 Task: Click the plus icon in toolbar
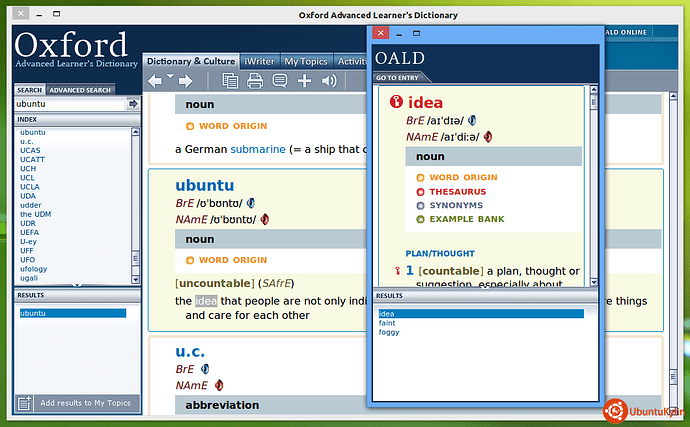[x=305, y=81]
